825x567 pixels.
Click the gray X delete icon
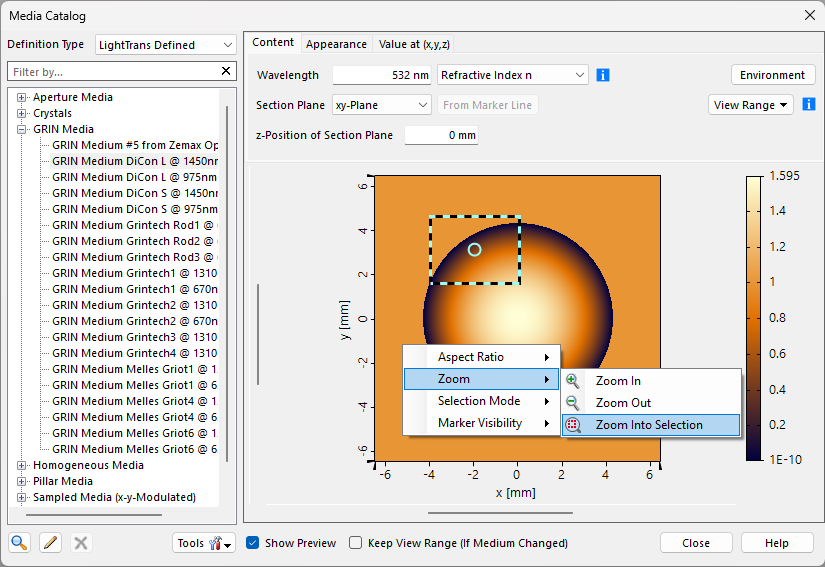pyautogui.click(x=81, y=542)
